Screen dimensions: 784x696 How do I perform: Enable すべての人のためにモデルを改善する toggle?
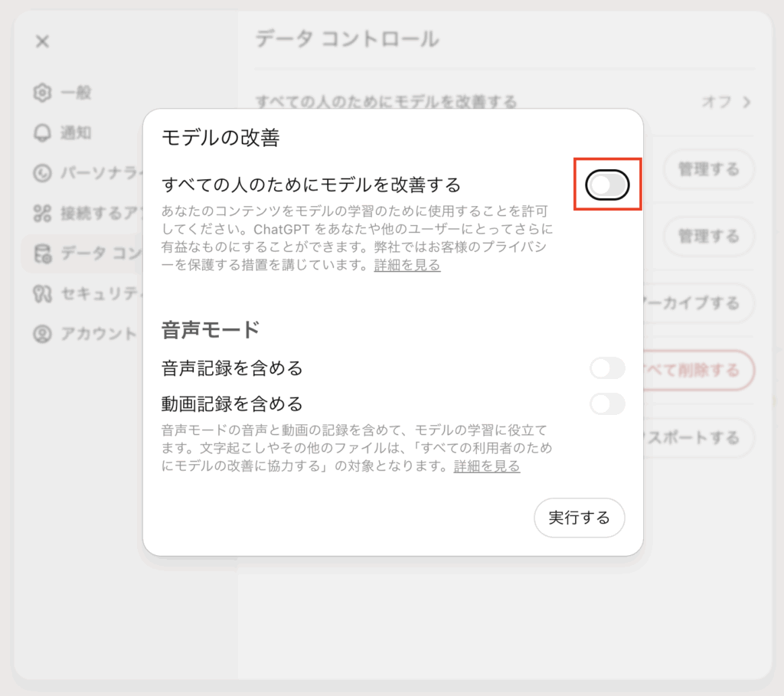[x=607, y=185]
